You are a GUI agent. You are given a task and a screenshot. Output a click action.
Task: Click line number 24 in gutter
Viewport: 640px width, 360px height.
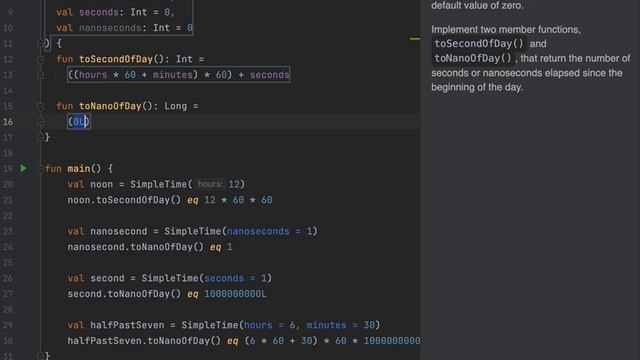pos(8,247)
